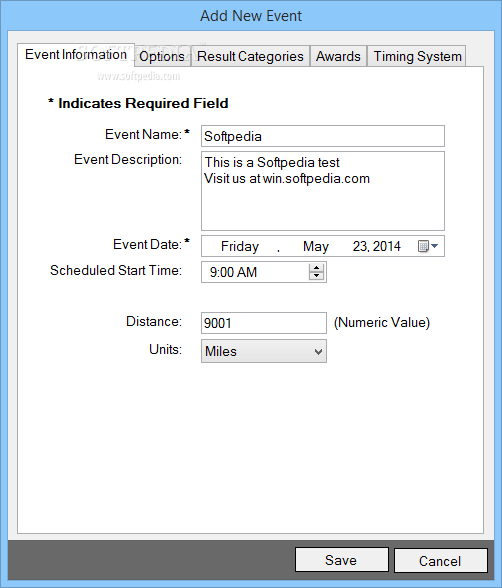Decrease start time with down spinner arrow
The image size is (502, 588).
point(317,276)
